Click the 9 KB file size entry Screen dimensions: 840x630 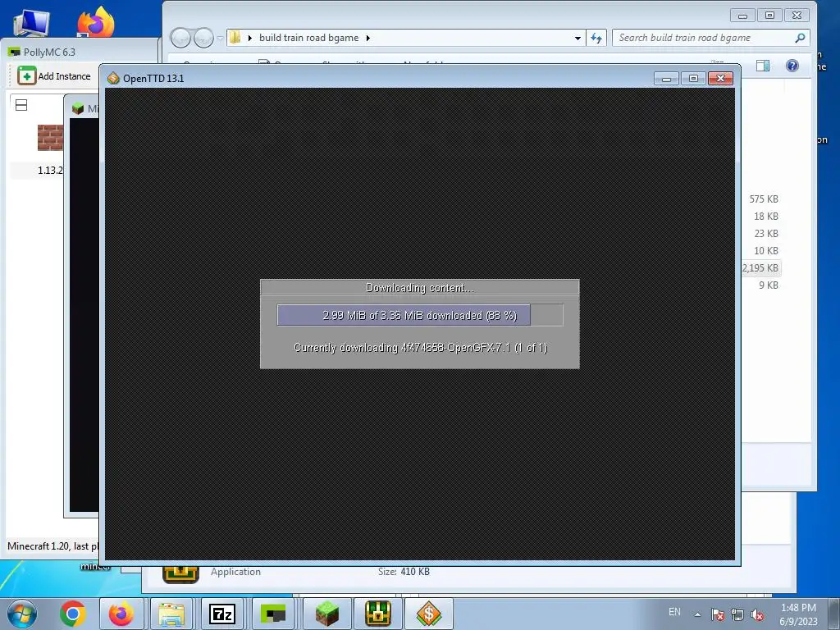769,285
